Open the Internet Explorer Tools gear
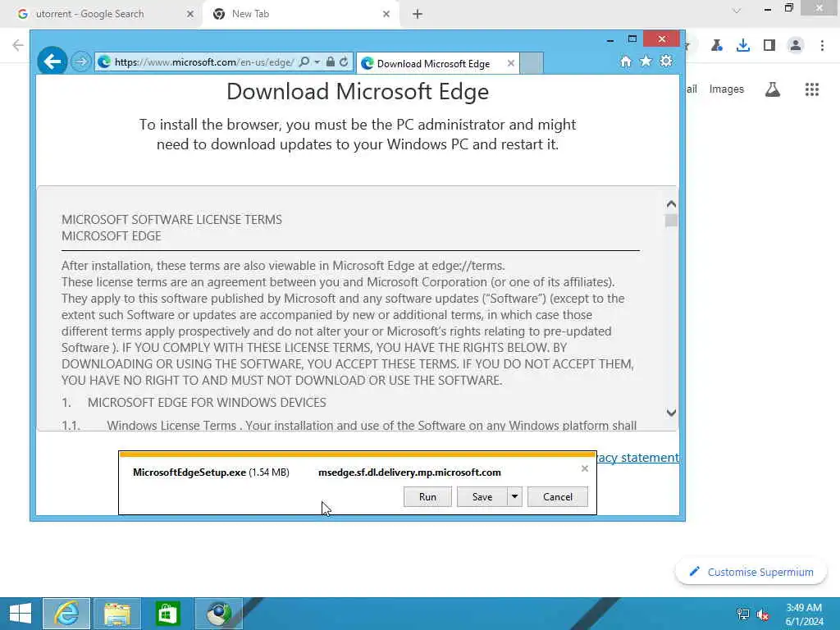840x630 pixels. point(666,61)
